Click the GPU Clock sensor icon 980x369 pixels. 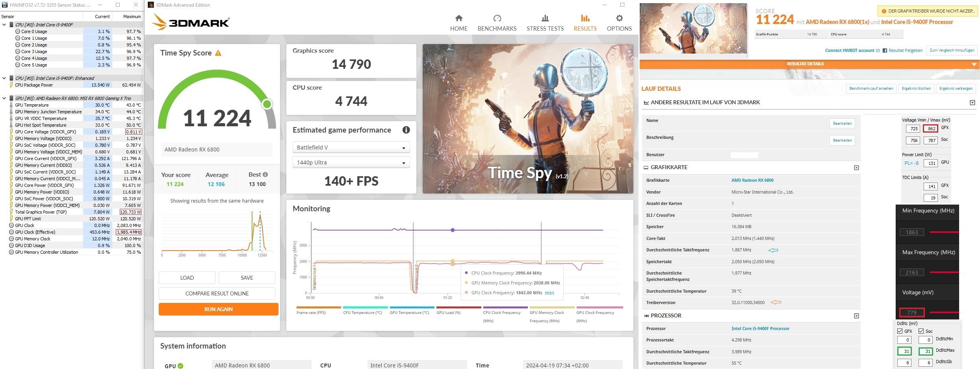(x=11, y=225)
